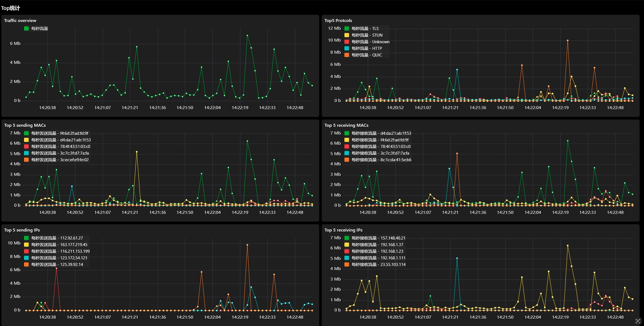Toggle sending MAC d4:da:21:ab:1f:53 series
The width and height of the screenshot is (644, 326).
click(61, 140)
